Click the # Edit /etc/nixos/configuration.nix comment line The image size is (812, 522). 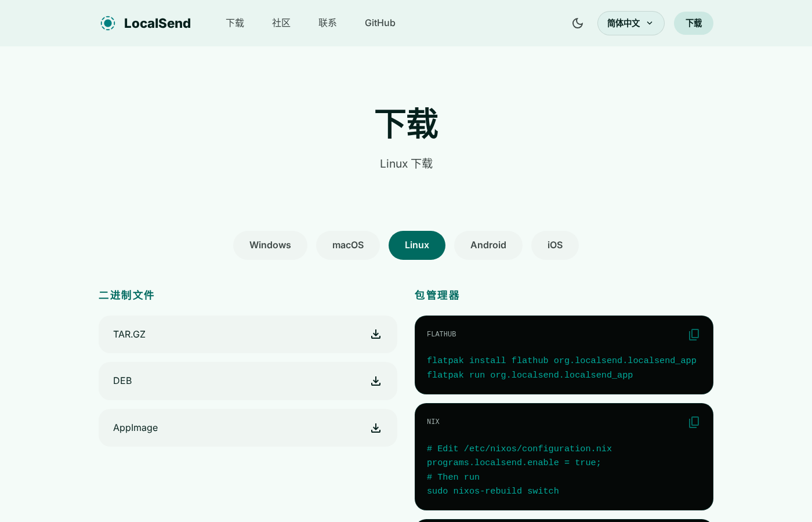(x=519, y=449)
